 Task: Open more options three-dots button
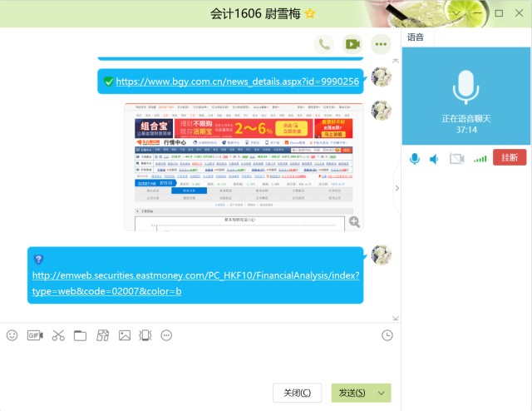click(x=381, y=44)
